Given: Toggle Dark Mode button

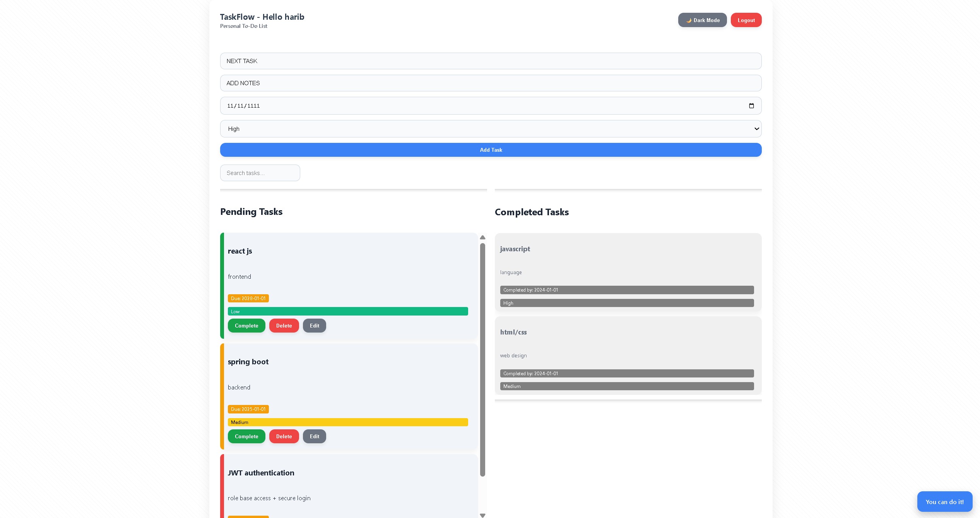Looking at the screenshot, I should point(702,20).
